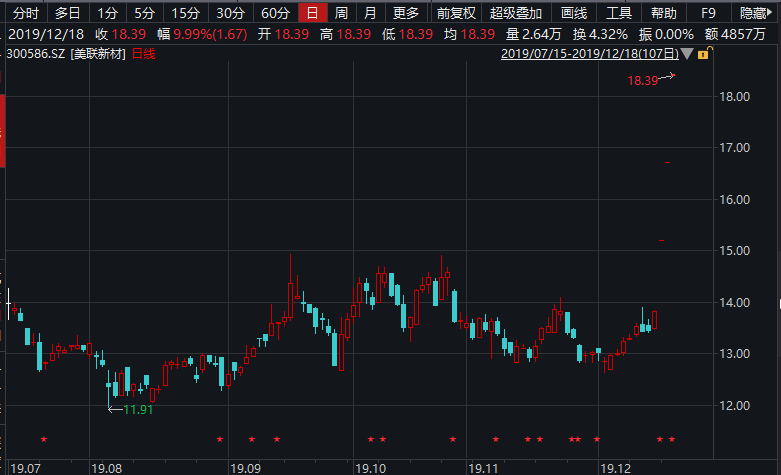The width and height of the screenshot is (781, 475).
Task: Click the 19.09 date axis label
Action: pyautogui.click(x=246, y=469)
